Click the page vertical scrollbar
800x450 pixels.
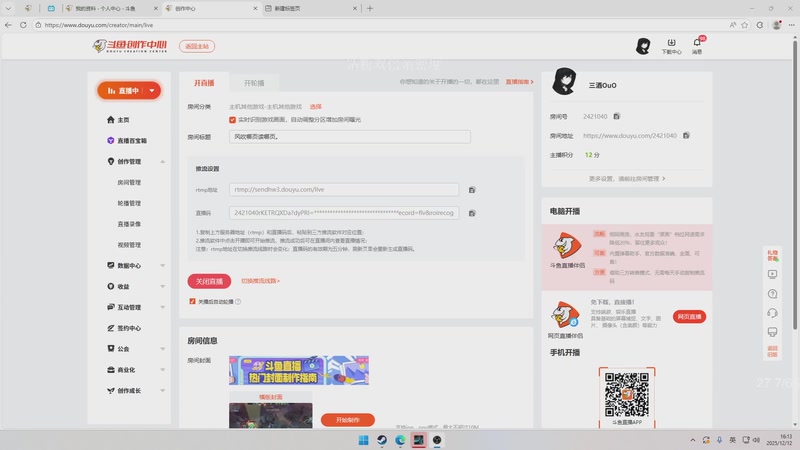click(794, 184)
